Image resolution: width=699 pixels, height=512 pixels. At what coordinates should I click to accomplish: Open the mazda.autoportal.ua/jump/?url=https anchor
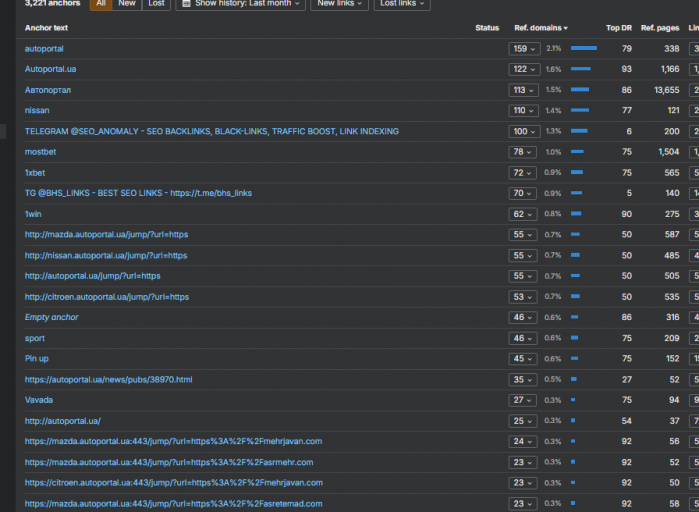[x=107, y=234]
